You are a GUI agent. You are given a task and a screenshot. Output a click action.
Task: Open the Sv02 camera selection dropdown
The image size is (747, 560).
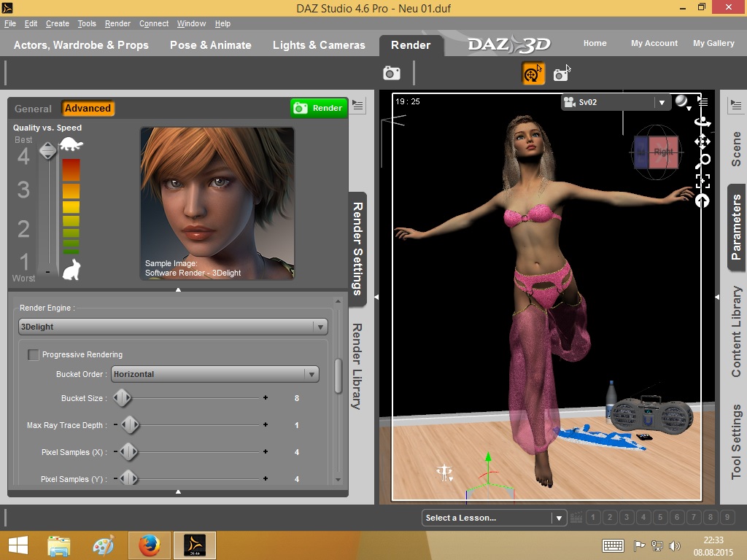click(x=615, y=103)
